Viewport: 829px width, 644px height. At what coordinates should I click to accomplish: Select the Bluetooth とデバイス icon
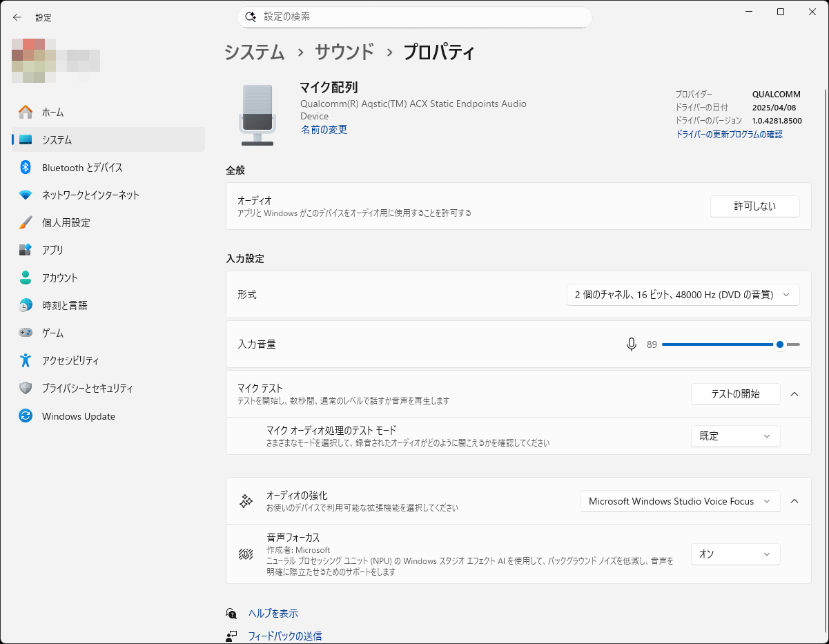[x=24, y=167]
